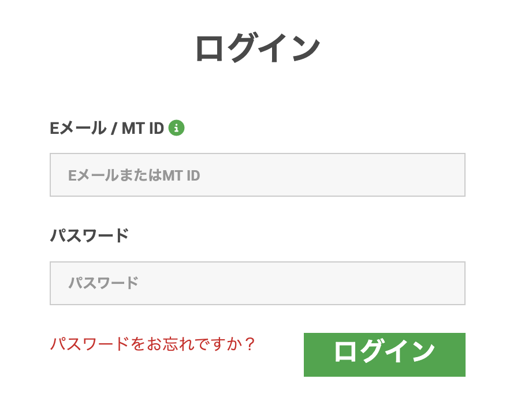Follow the red forgot password link
Screen dimensions: 521x420
[152, 344]
